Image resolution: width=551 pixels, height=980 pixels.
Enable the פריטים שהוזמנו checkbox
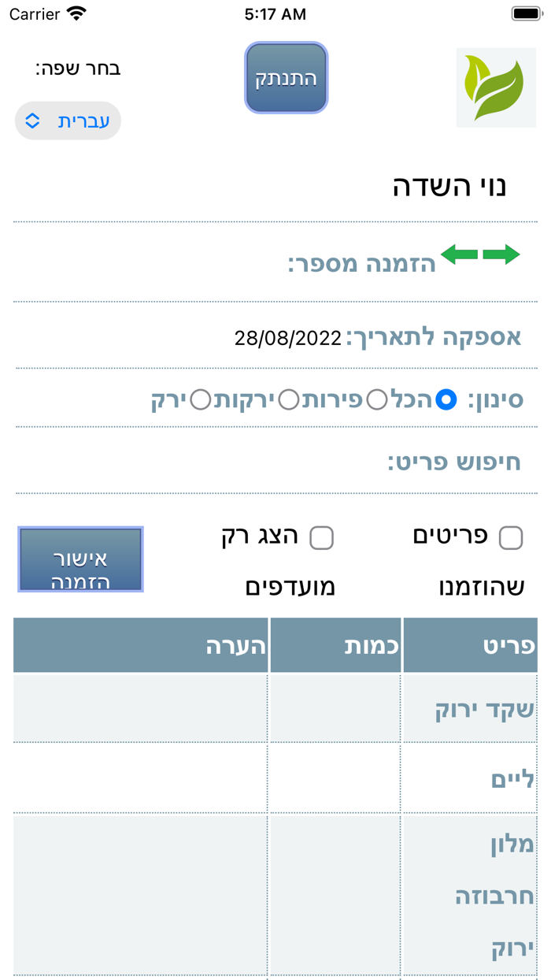tap(512, 536)
